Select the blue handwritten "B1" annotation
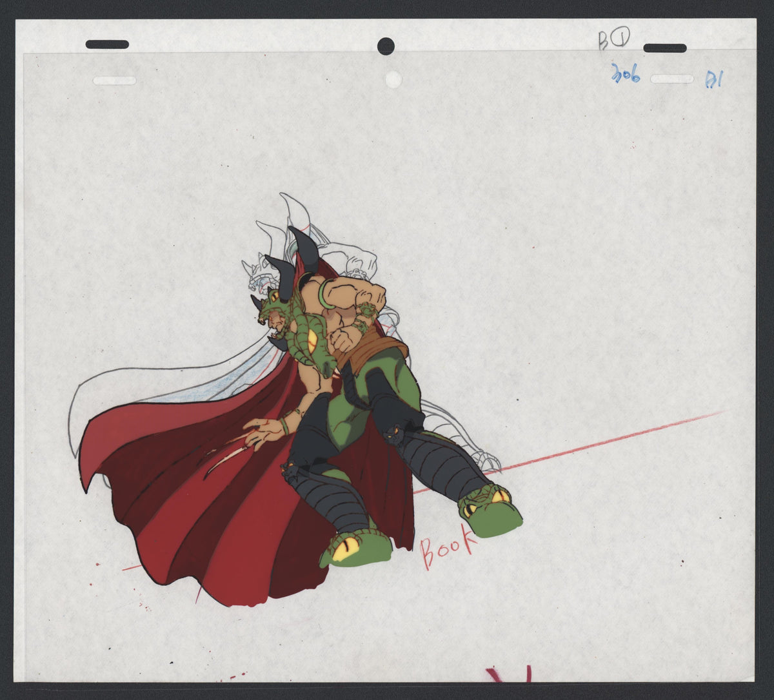Image resolution: width=774 pixels, height=700 pixels. [714, 79]
